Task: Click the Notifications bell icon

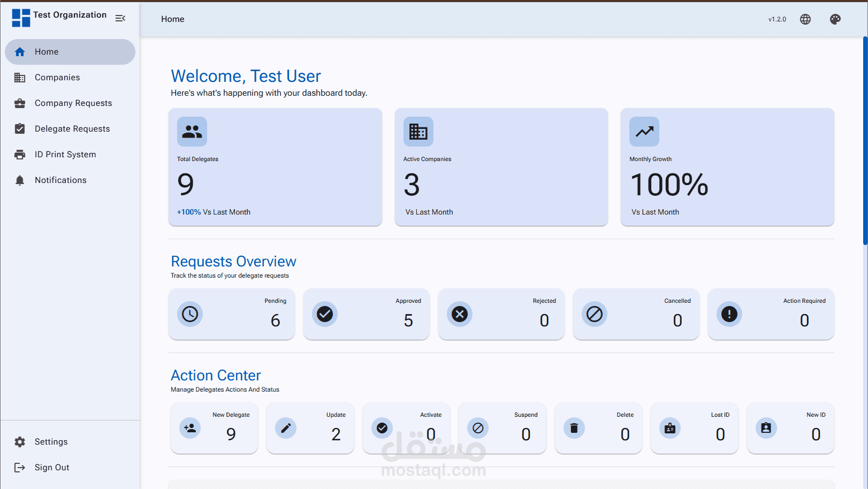Action: pos(20,180)
